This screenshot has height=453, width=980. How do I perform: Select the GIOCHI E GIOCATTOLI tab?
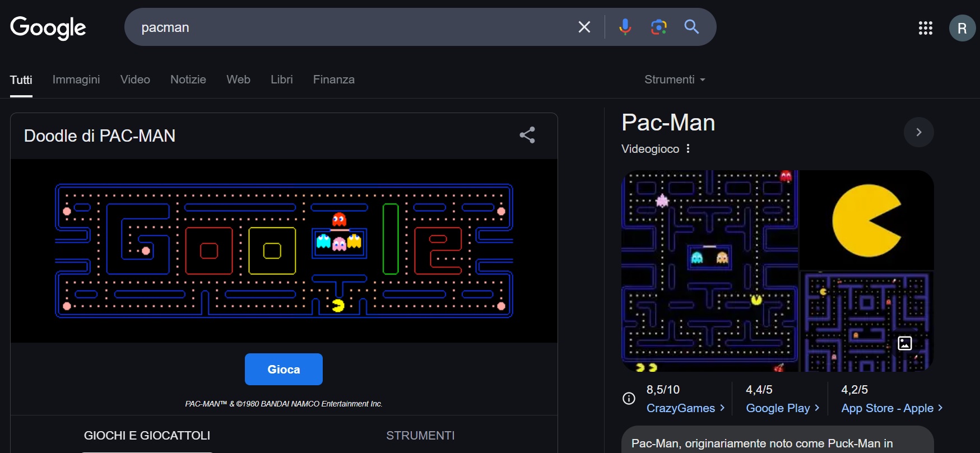pyautogui.click(x=147, y=435)
